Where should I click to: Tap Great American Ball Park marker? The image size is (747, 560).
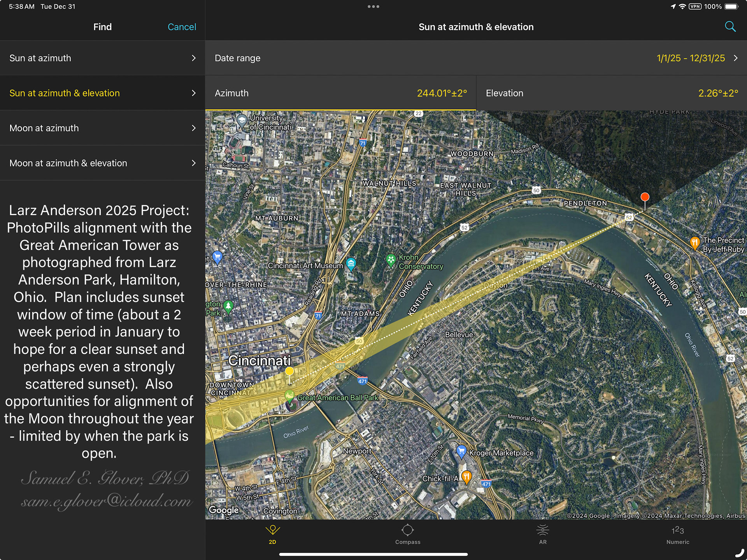[289, 397]
